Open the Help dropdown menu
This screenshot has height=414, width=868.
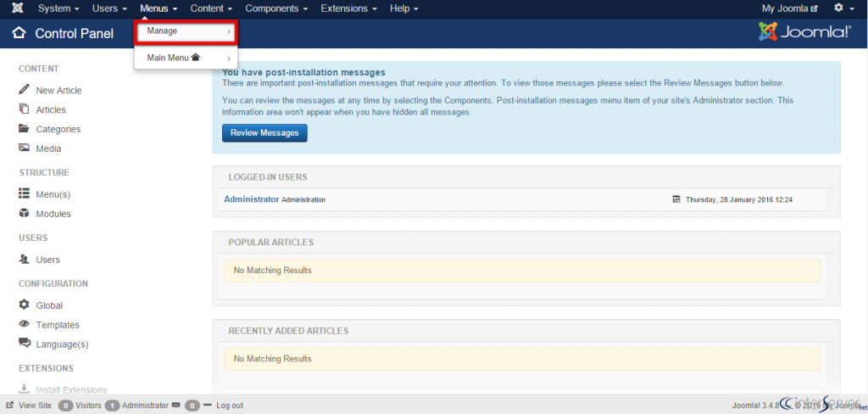point(403,8)
